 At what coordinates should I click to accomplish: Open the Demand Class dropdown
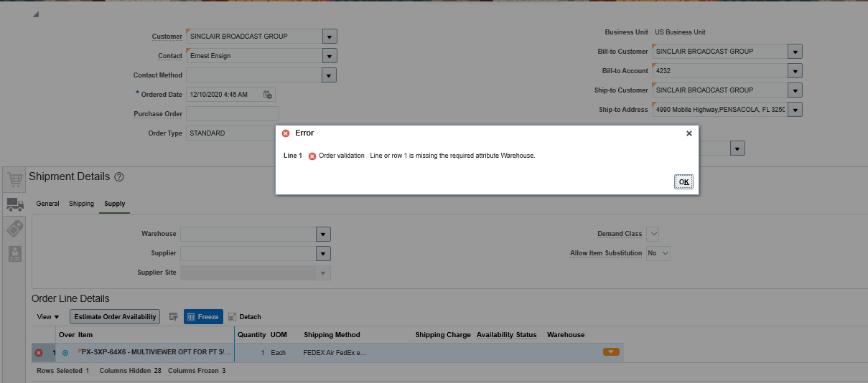pos(653,234)
